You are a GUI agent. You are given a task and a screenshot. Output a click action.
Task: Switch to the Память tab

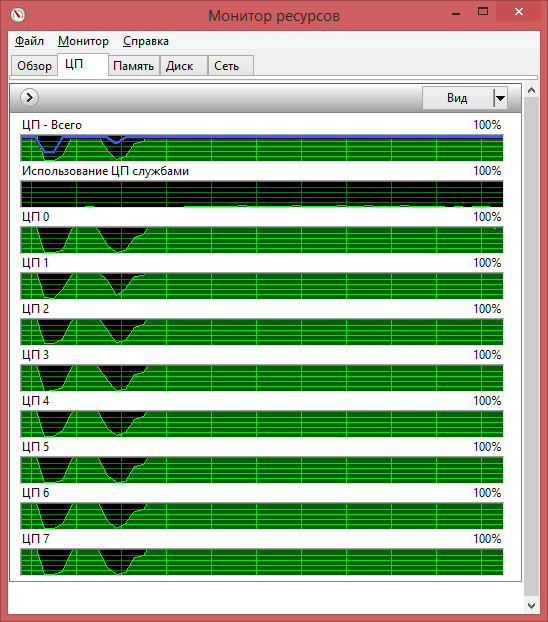pos(134,65)
